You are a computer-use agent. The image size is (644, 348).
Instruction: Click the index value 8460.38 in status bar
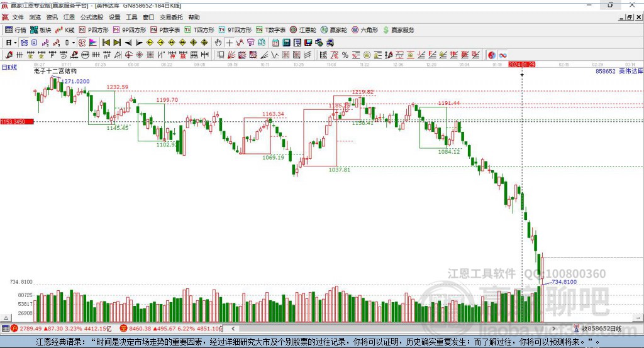(x=140, y=329)
